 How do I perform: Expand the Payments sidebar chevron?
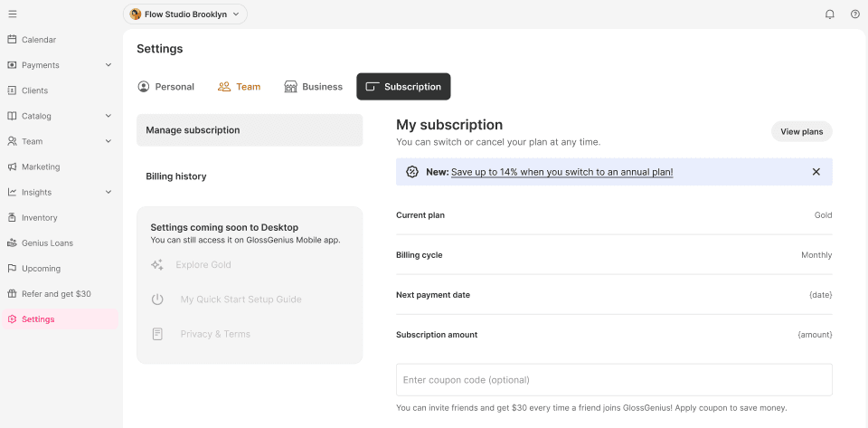click(108, 65)
